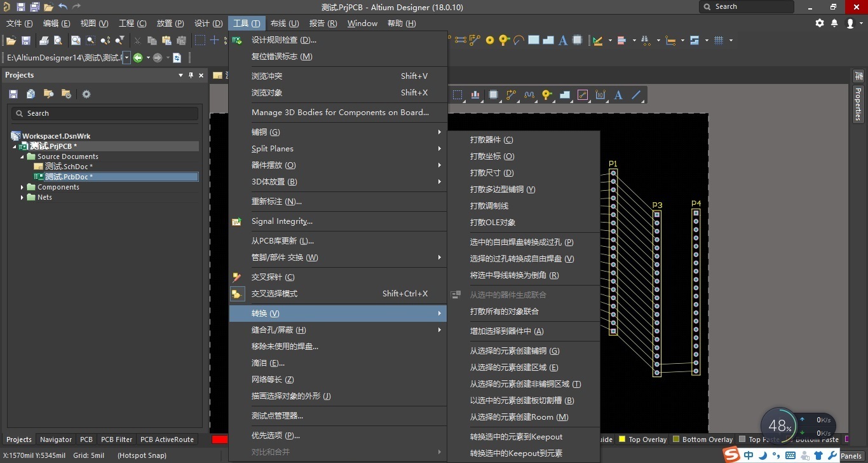
Task: Select the place via tool in toolbar
Action: [x=490, y=40]
